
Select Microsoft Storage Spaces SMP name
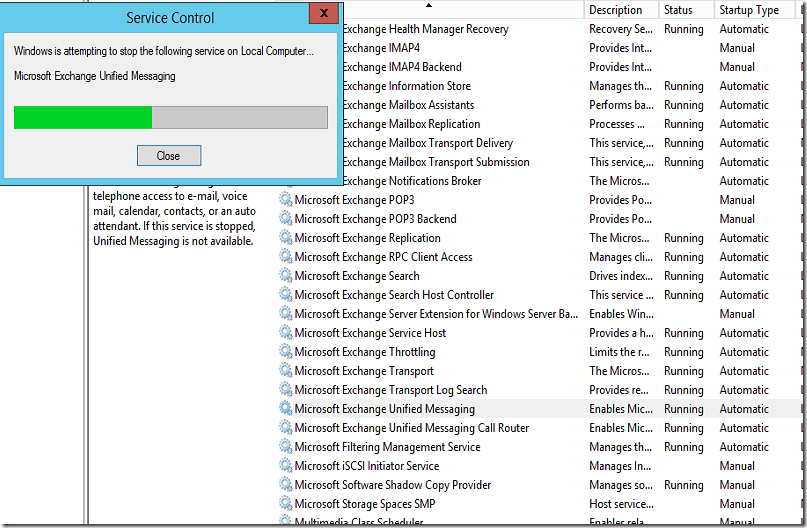point(365,504)
